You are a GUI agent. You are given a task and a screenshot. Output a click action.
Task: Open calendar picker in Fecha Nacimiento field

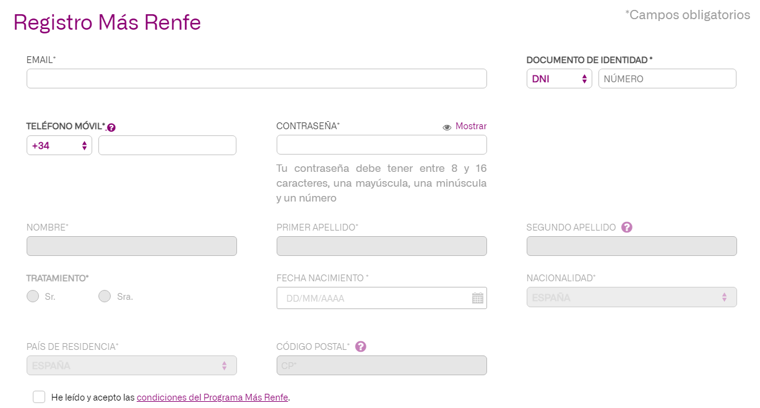(x=477, y=298)
